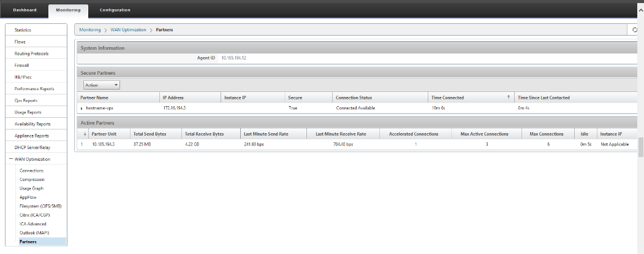644x254 pixels.
Task: Click the refresh icon in breadcrumb bar
Action: tap(635, 30)
